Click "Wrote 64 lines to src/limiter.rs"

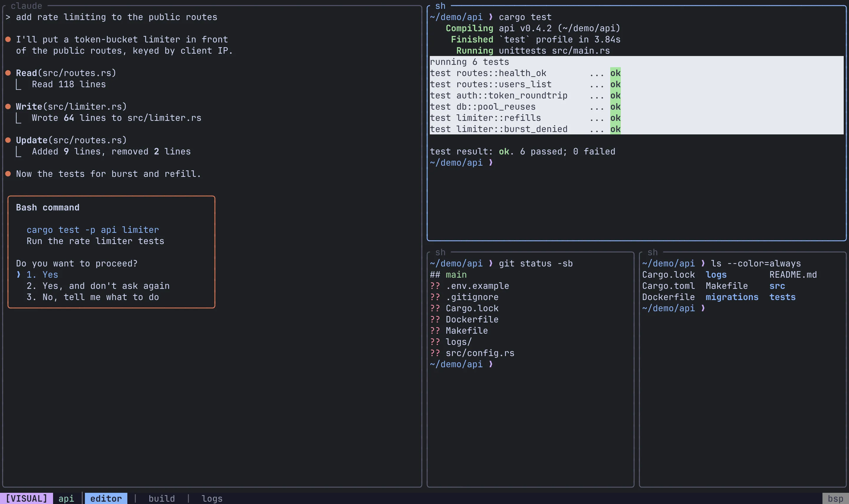coord(116,118)
